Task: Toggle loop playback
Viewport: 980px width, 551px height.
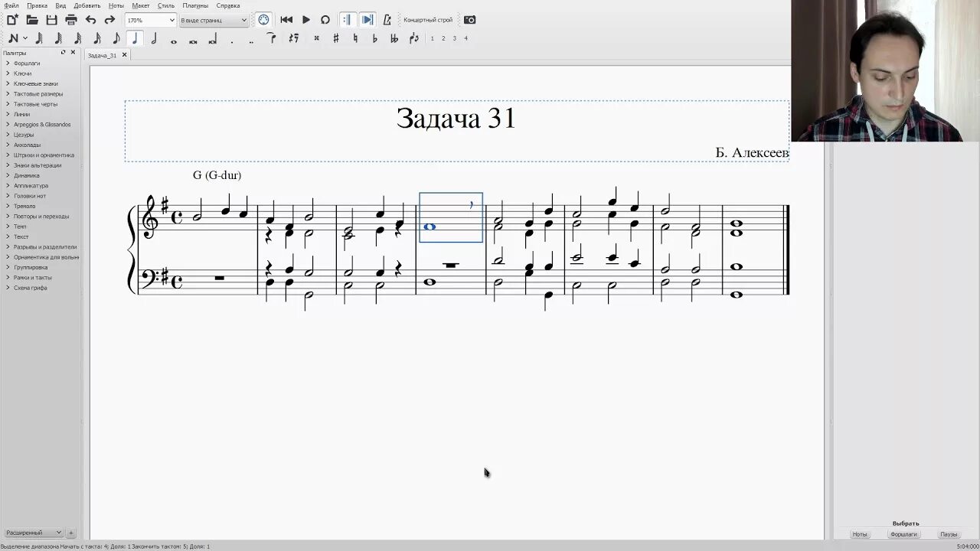Action: [x=325, y=20]
